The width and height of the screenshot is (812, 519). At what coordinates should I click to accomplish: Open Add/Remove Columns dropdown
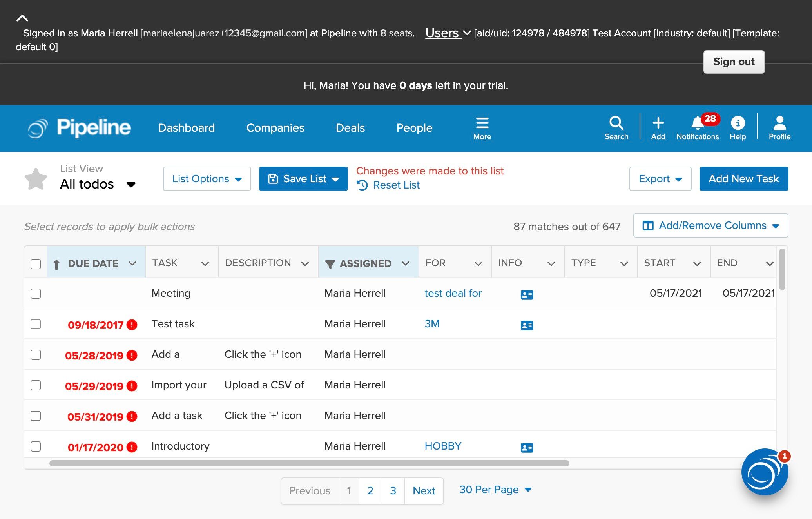click(710, 225)
